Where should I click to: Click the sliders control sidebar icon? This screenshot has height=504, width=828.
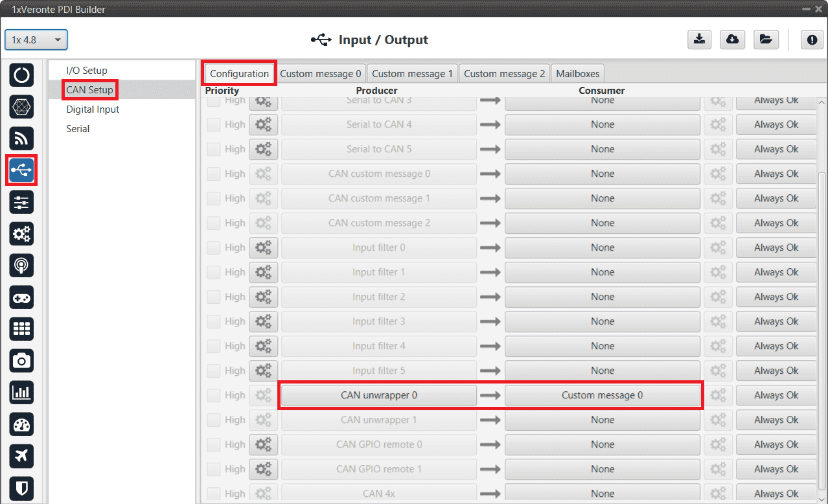21,202
